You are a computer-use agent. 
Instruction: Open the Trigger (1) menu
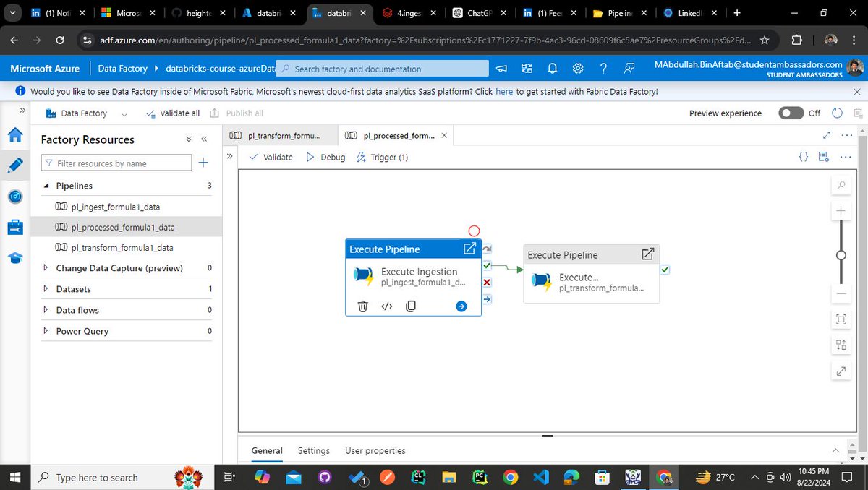[383, 157]
